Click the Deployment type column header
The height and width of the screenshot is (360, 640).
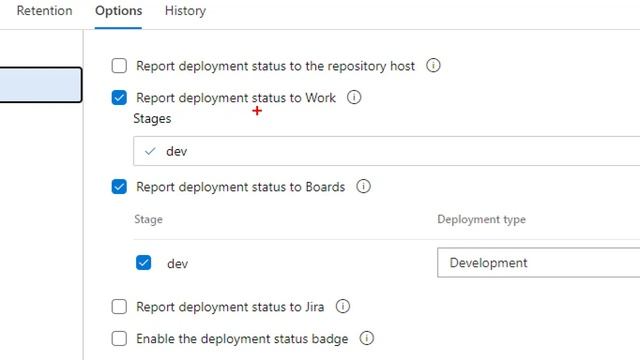(x=481, y=219)
